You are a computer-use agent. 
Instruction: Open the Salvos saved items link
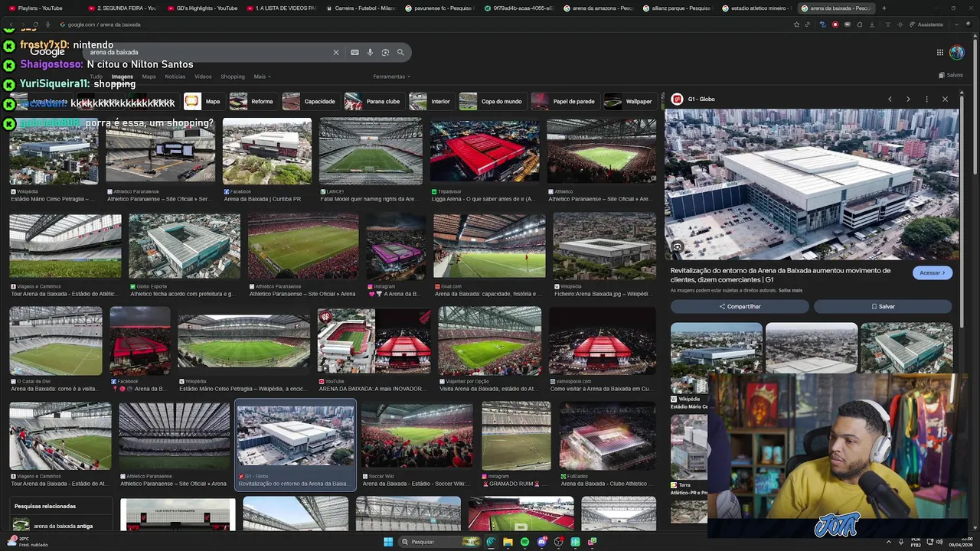[950, 75]
